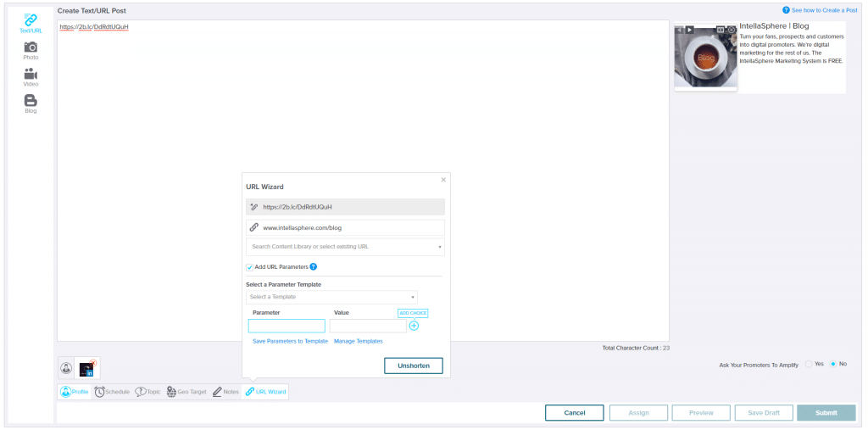Click the next image arrow on preview thumbnail
The image size is (868, 430).
pos(690,30)
